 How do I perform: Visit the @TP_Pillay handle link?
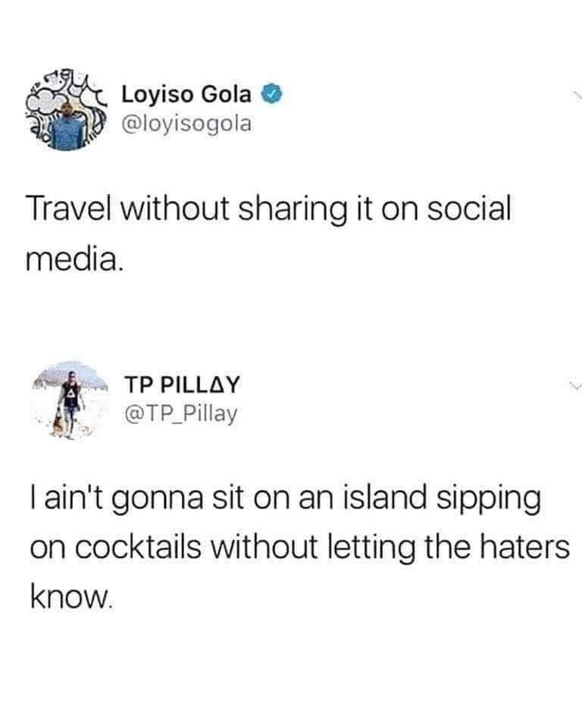(180, 414)
